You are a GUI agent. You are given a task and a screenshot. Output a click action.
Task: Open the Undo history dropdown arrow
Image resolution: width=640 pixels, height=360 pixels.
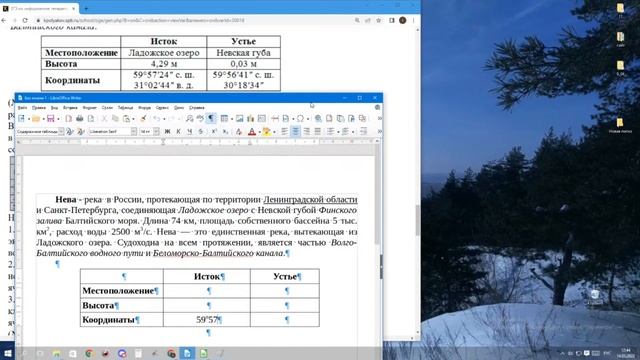164,119
